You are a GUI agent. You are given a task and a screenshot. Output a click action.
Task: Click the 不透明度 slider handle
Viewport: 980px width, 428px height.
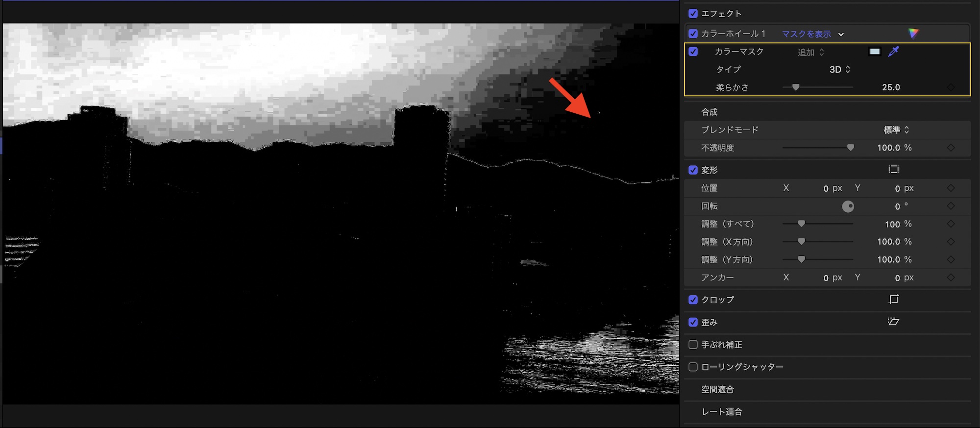851,148
